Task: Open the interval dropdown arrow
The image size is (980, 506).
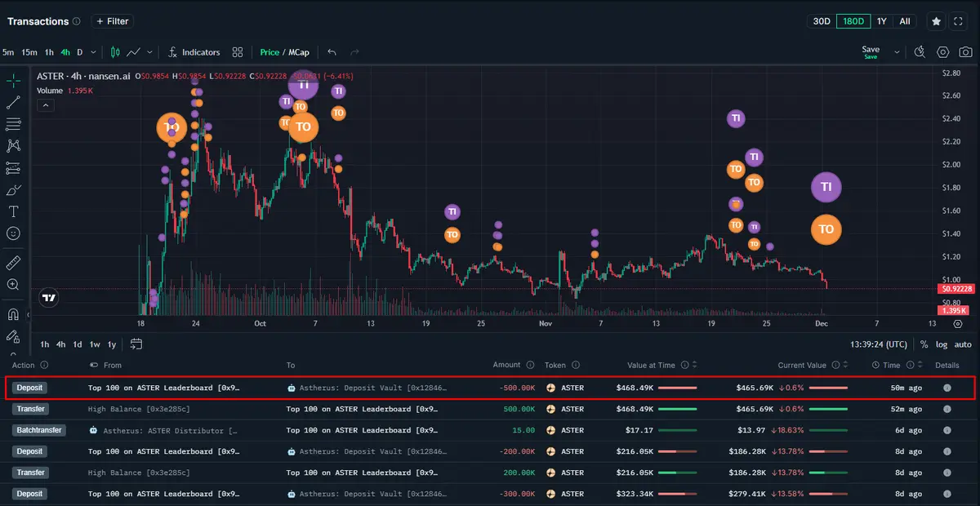Action: (93, 52)
